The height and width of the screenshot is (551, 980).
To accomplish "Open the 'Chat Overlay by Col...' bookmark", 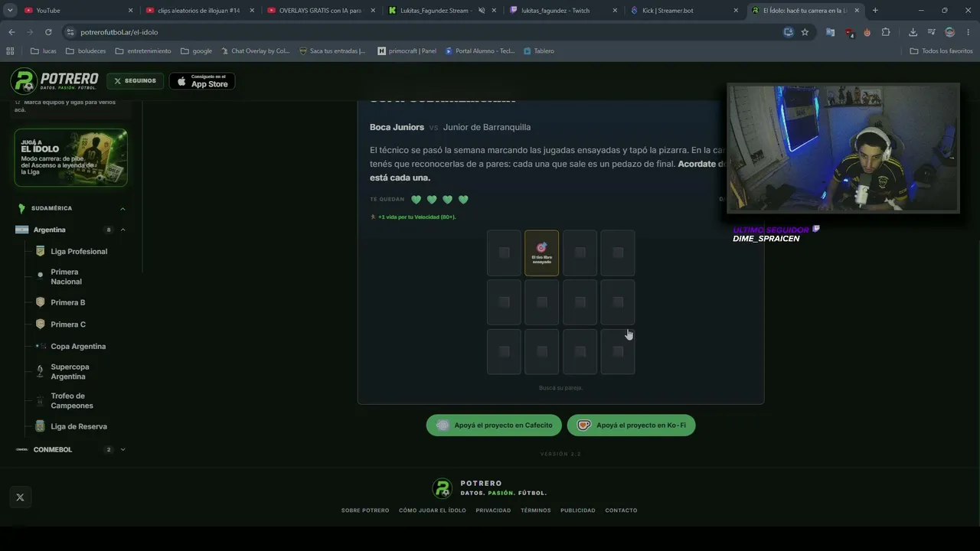I will 255,51.
